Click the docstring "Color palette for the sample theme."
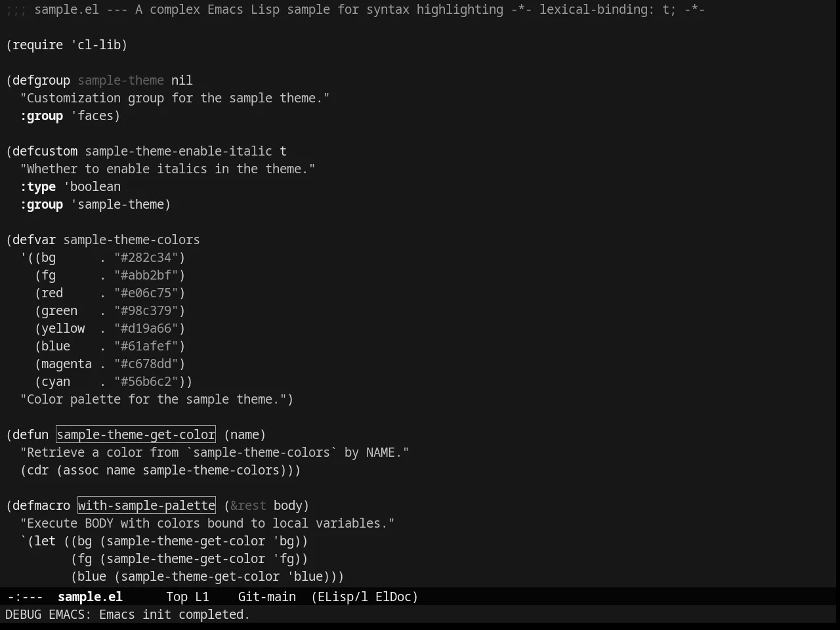The image size is (840, 630). tap(153, 399)
